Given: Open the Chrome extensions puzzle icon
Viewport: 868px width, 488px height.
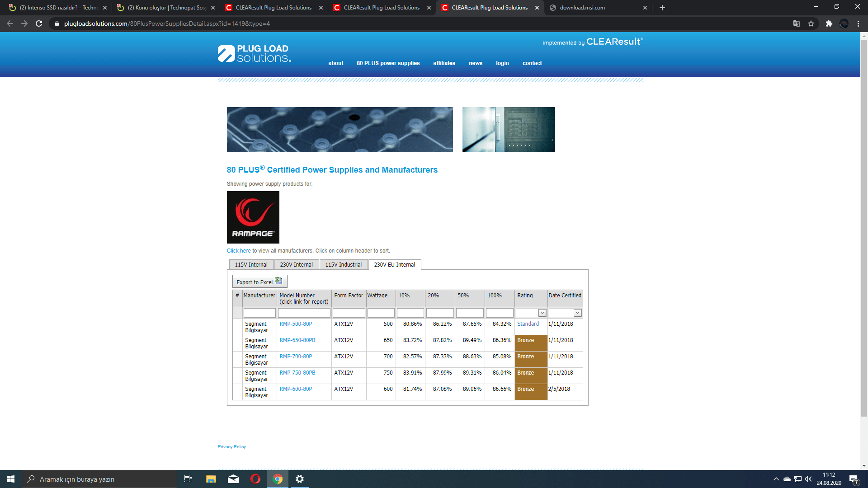Looking at the screenshot, I should pos(829,23).
